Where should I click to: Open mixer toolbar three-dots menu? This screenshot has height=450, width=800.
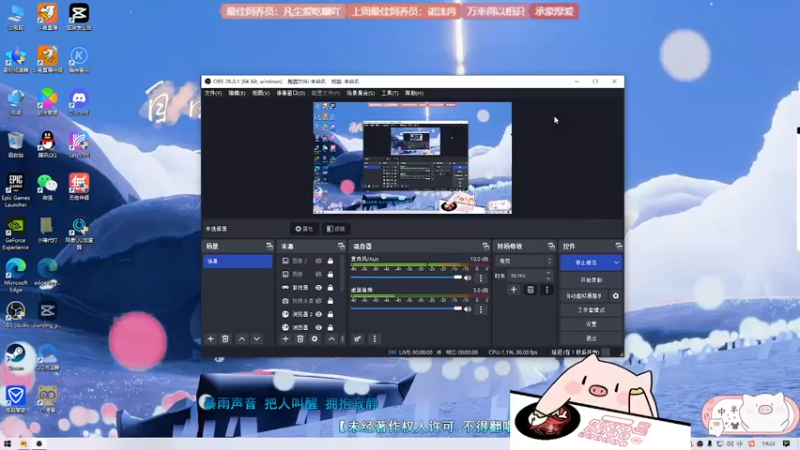tap(374, 339)
